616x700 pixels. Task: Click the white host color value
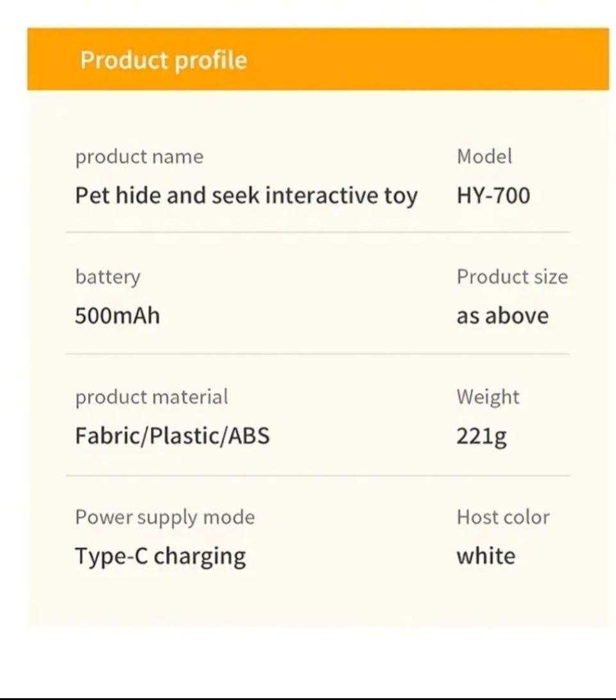(x=486, y=556)
